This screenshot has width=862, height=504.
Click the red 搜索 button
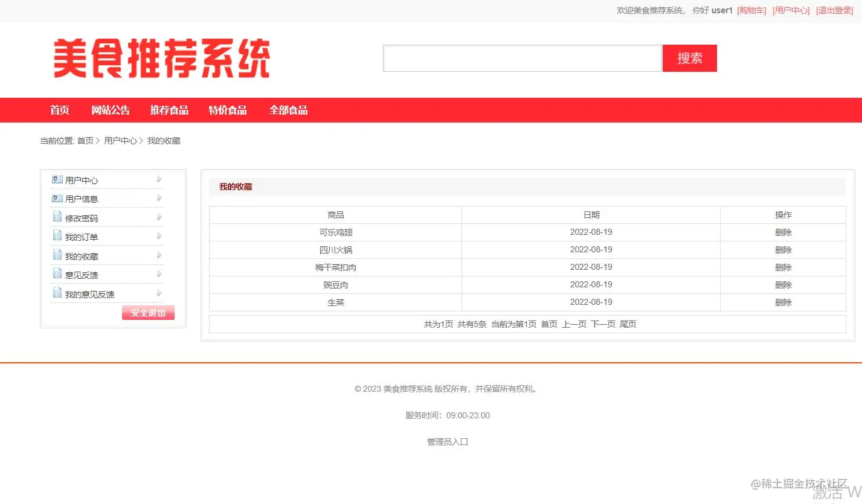tap(690, 58)
